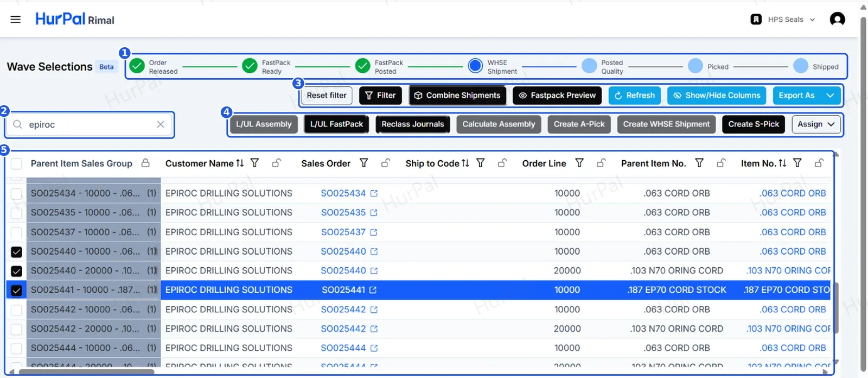Click Reset filter button
The width and height of the screenshot is (868, 378).
pos(327,96)
